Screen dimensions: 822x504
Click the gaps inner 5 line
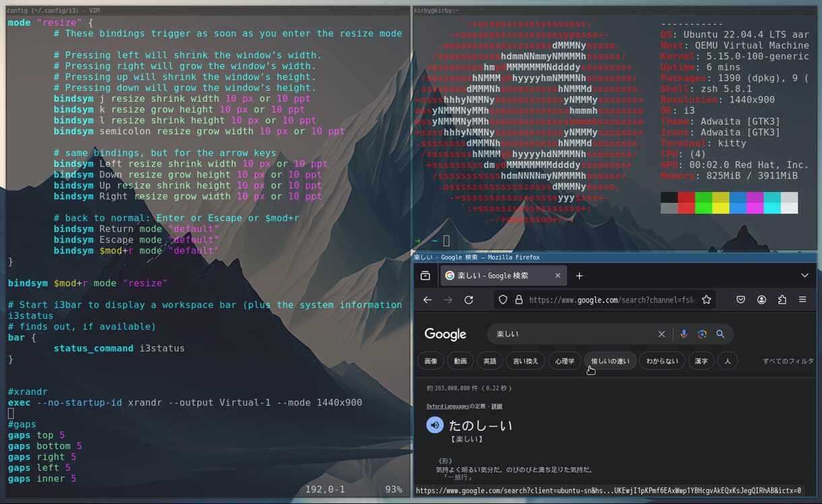click(x=42, y=478)
